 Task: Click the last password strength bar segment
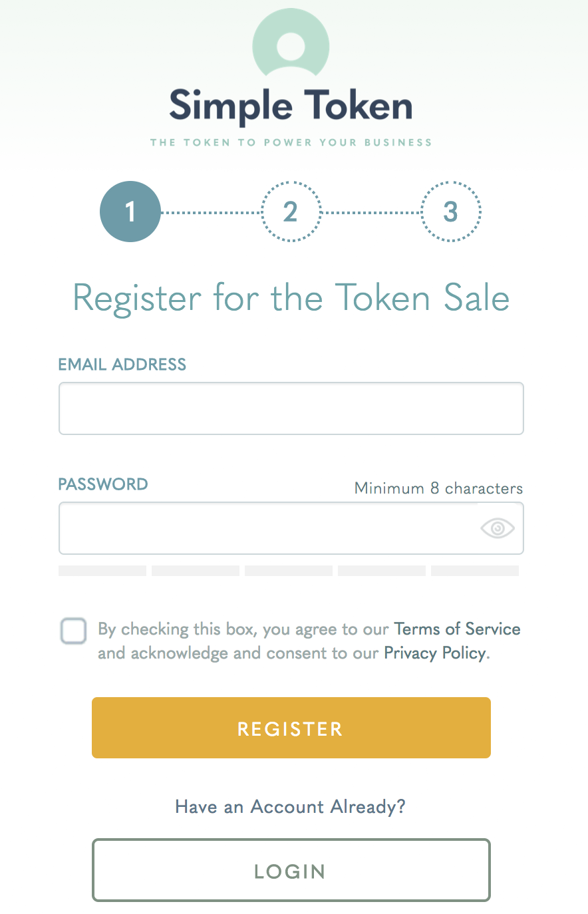[x=475, y=571]
